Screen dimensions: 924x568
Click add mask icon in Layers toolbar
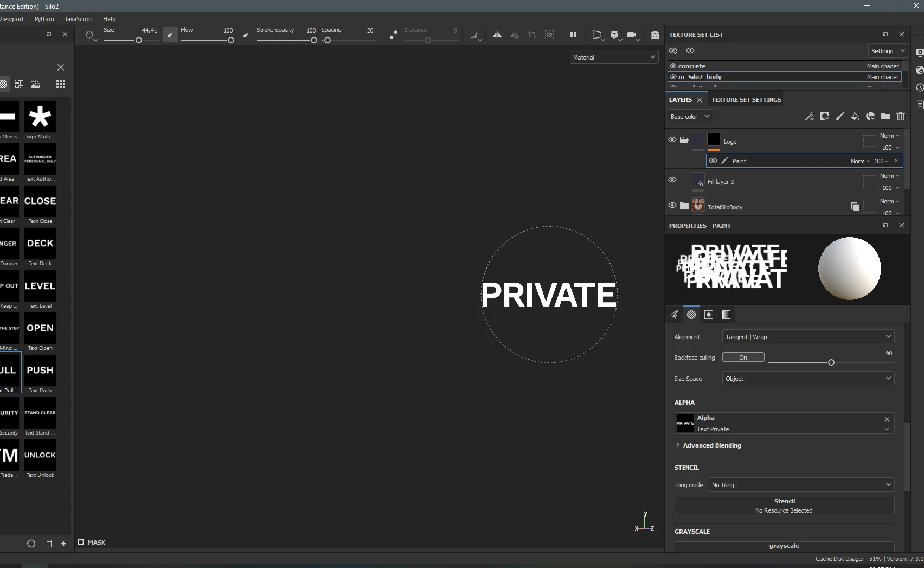[824, 116]
